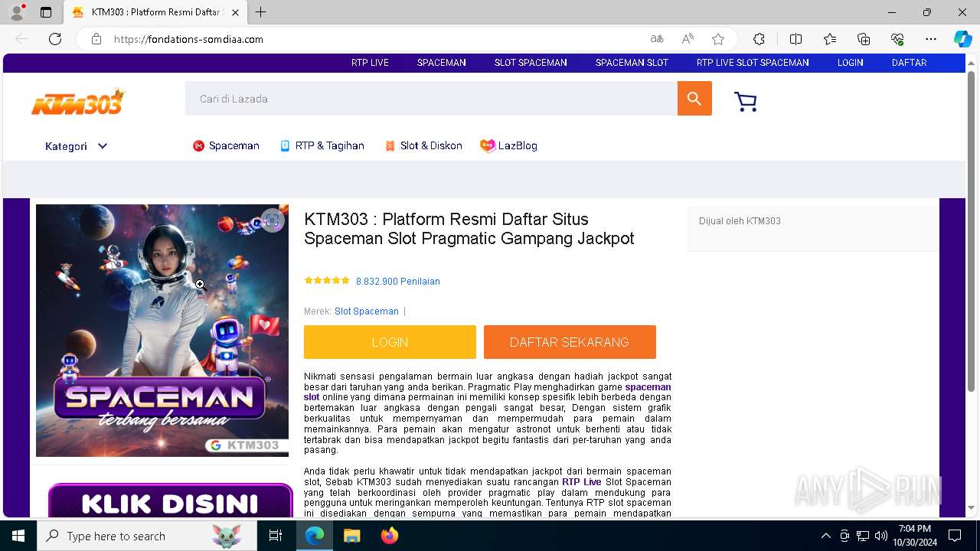Open the volume control in system tray
Image resolution: width=980 pixels, height=551 pixels.
click(x=881, y=536)
